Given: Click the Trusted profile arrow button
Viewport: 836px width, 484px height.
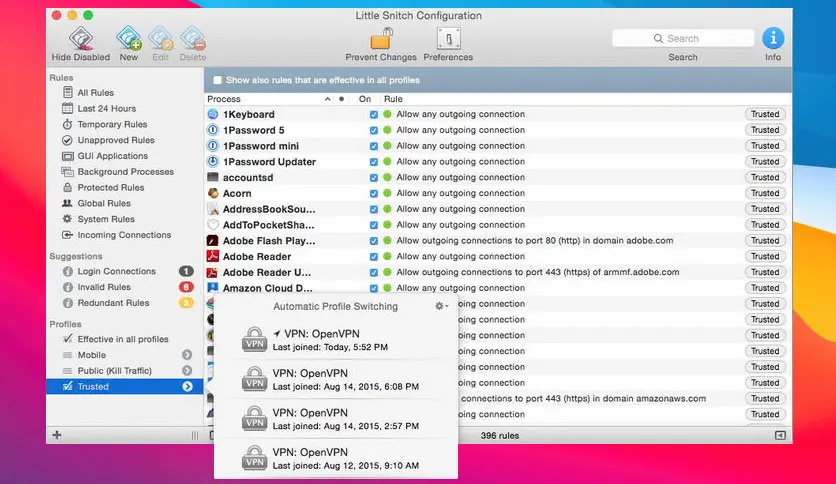Looking at the screenshot, I should coord(187,386).
